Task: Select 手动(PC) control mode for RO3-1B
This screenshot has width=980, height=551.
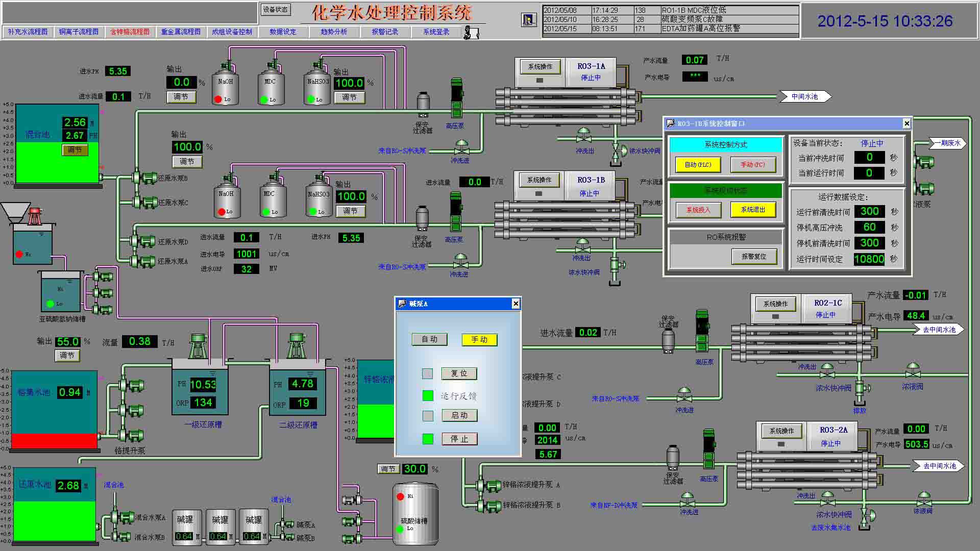Action: tap(753, 165)
